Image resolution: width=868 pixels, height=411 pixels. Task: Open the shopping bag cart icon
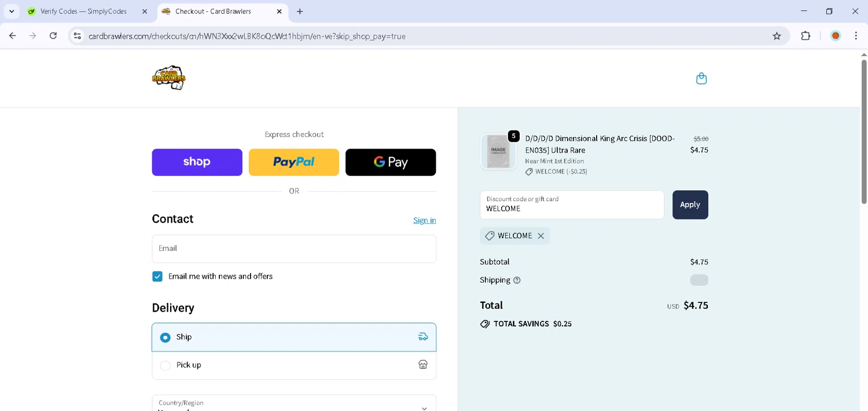701,79
